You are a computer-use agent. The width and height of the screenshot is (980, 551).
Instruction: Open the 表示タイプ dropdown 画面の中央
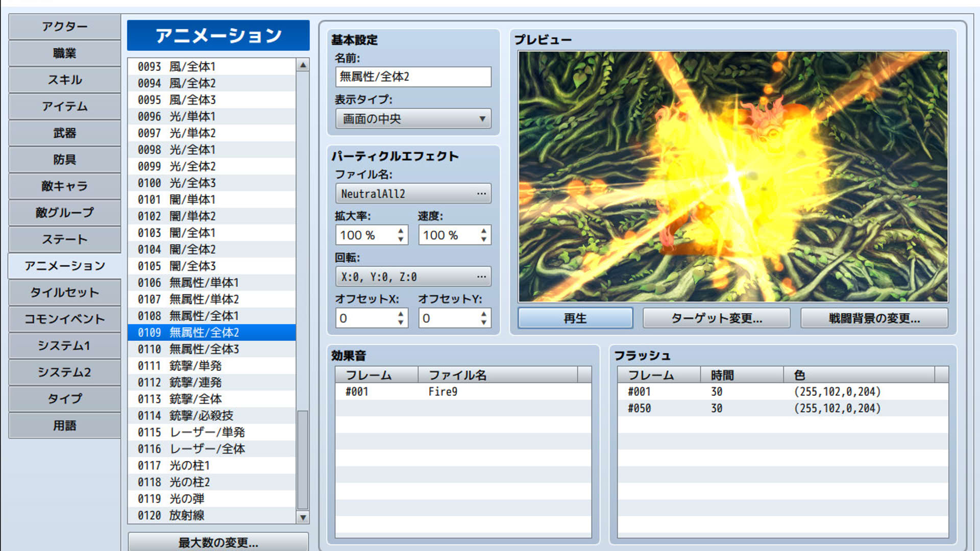(x=413, y=119)
